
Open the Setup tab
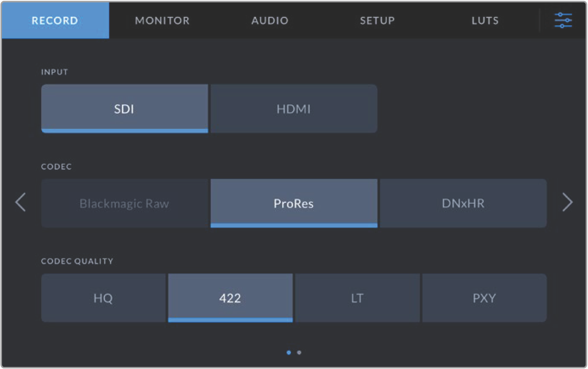point(377,20)
